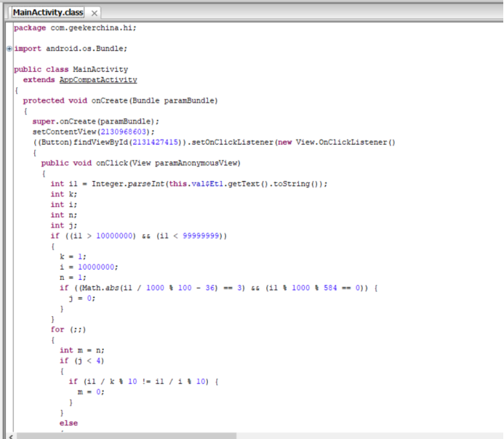
Task: Select the MainActivity.class tab
Action: pyautogui.click(x=48, y=12)
